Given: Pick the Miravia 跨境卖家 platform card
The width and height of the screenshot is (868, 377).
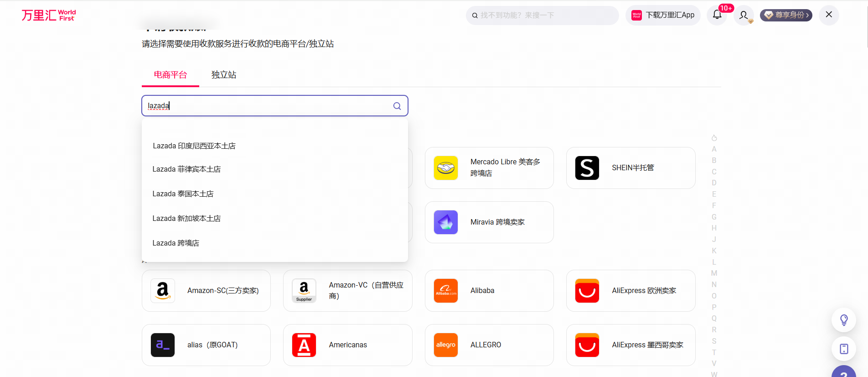Looking at the screenshot, I should click(x=489, y=222).
